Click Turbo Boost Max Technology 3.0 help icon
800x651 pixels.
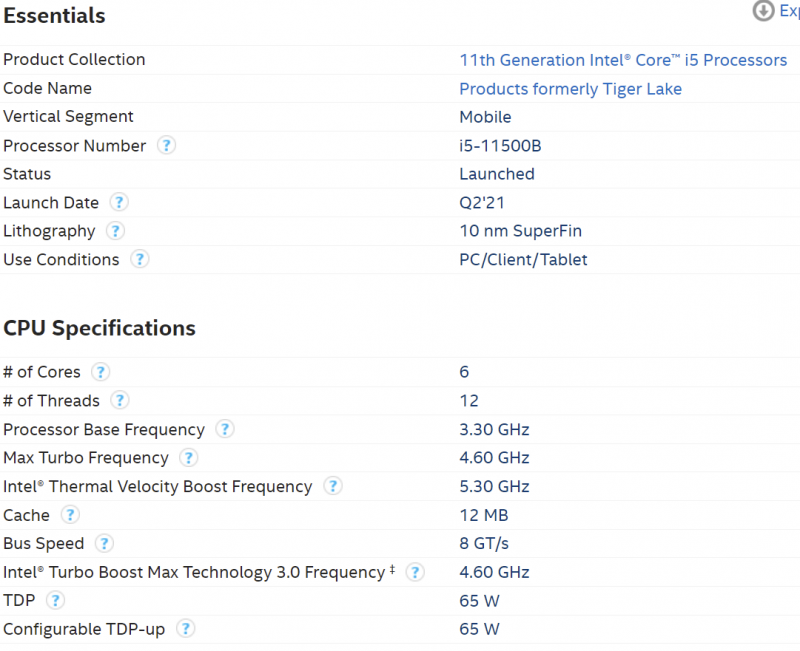[414, 572]
